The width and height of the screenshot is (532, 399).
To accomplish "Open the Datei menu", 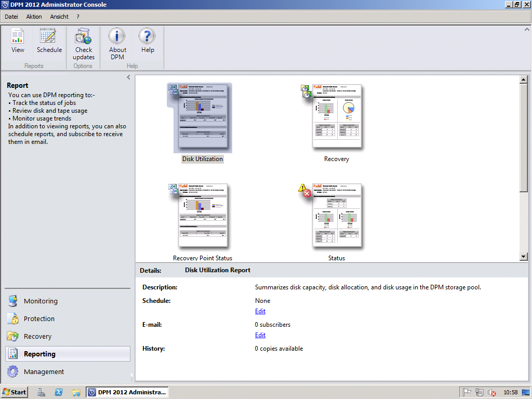I will [11, 17].
